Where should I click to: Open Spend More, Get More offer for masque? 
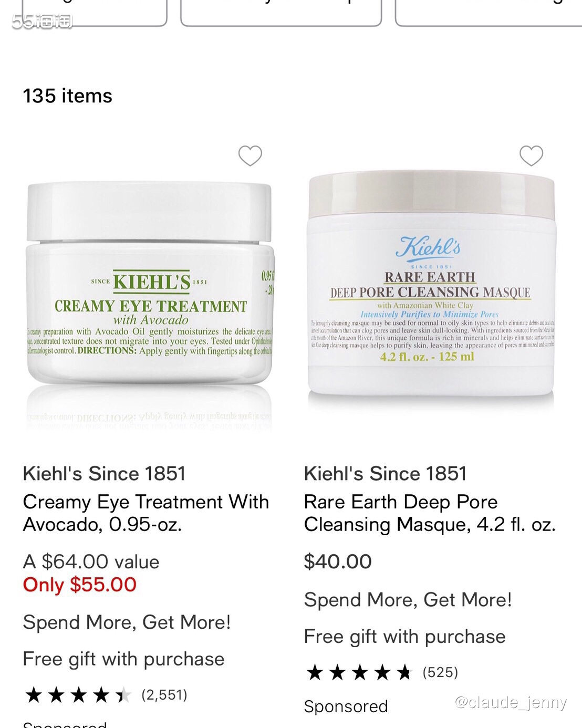[408, 600]
